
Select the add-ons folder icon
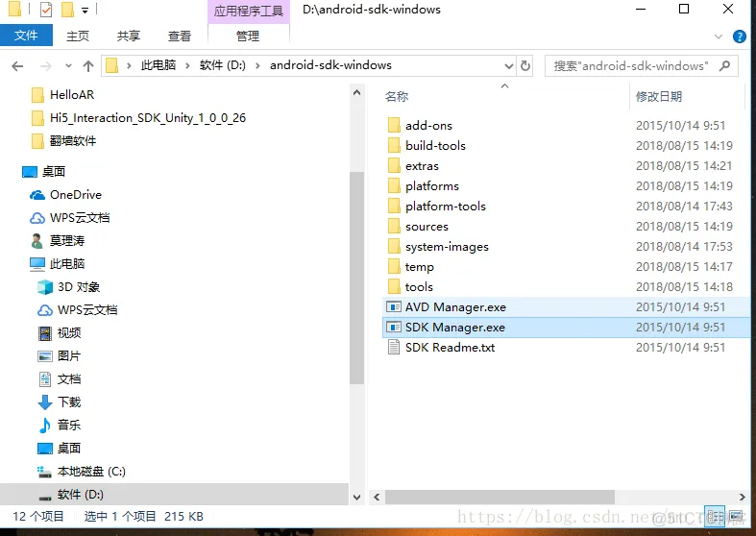394,125
